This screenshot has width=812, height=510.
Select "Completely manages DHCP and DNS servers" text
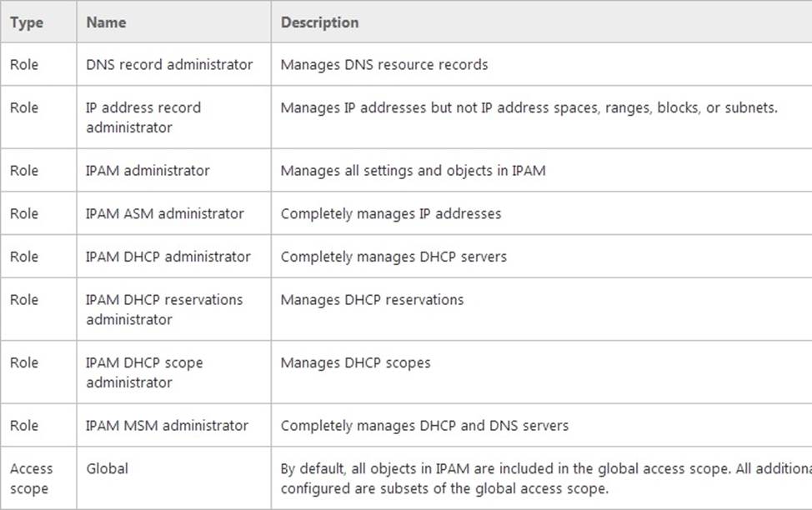(424, 425)
